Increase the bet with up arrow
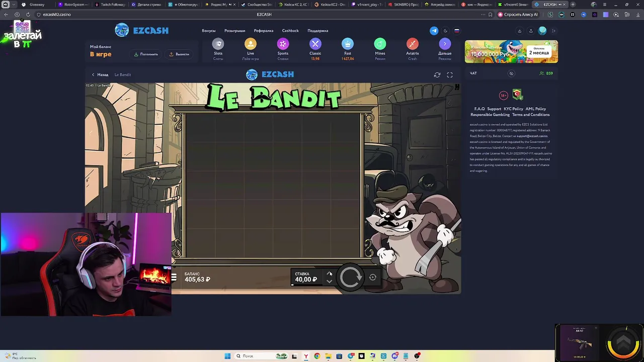Image resolution: width=644 pixels, height=362 pixels. click(x=330, y=274)
